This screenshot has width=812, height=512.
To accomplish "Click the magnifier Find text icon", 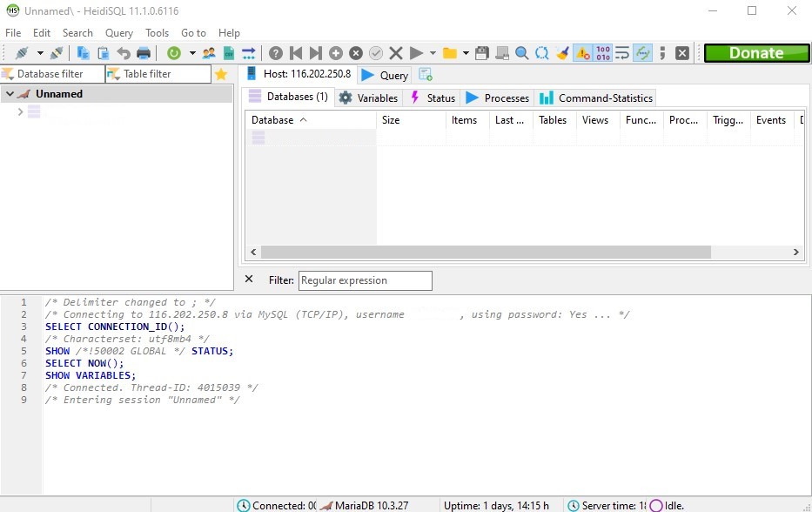I will coord(522,53).
